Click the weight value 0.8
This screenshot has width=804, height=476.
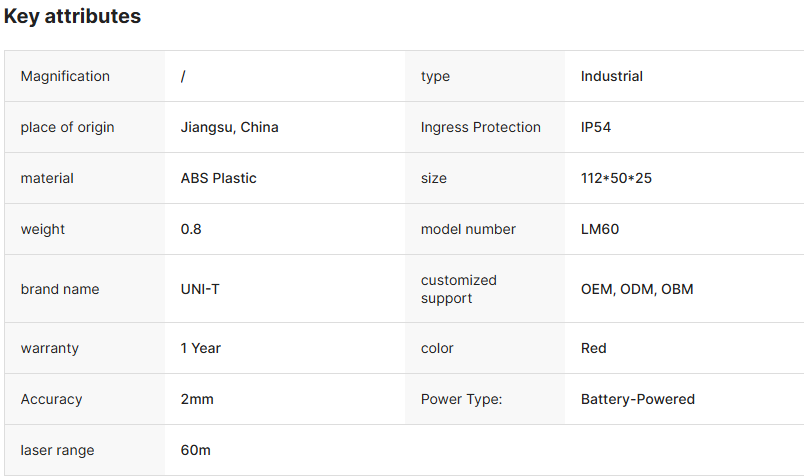[x=191, y=229]
